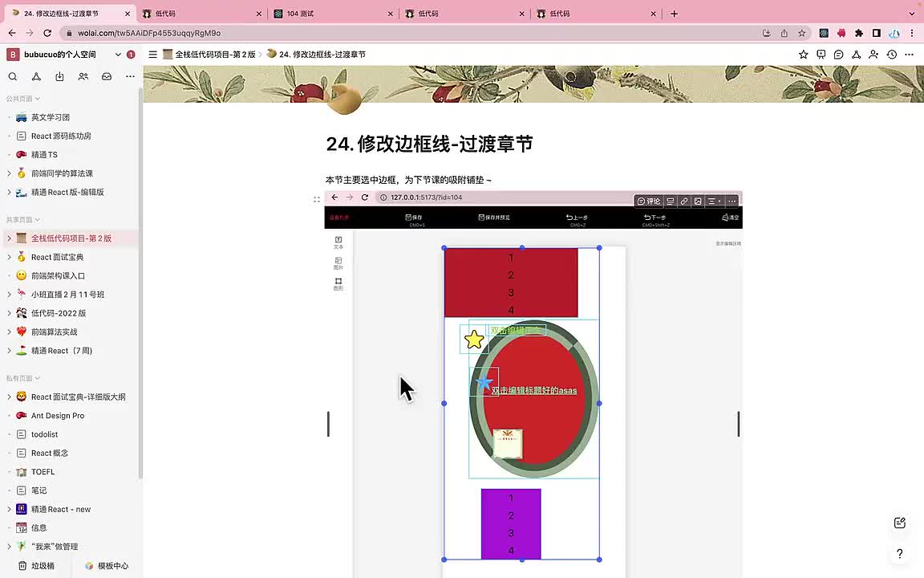Bookmark this tab with the address bar star
This screenshot has width=924, height=578.
[x=801, y=33]
